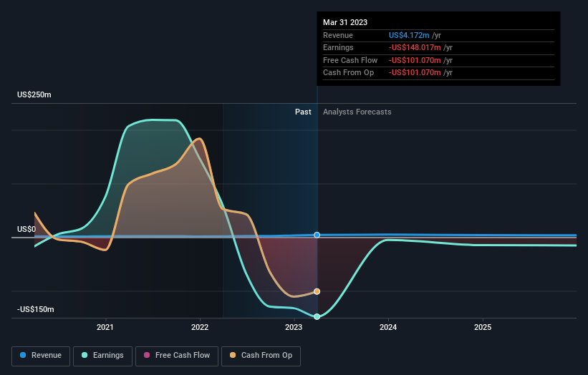
Task: Click the Cash From Op row label in tooltip
Action: [x=348, y=73]
